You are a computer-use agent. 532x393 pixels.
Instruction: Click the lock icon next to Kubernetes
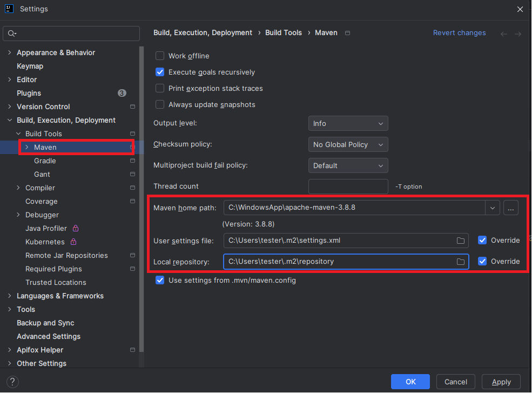pyautogui.click(x=73, y=242)
